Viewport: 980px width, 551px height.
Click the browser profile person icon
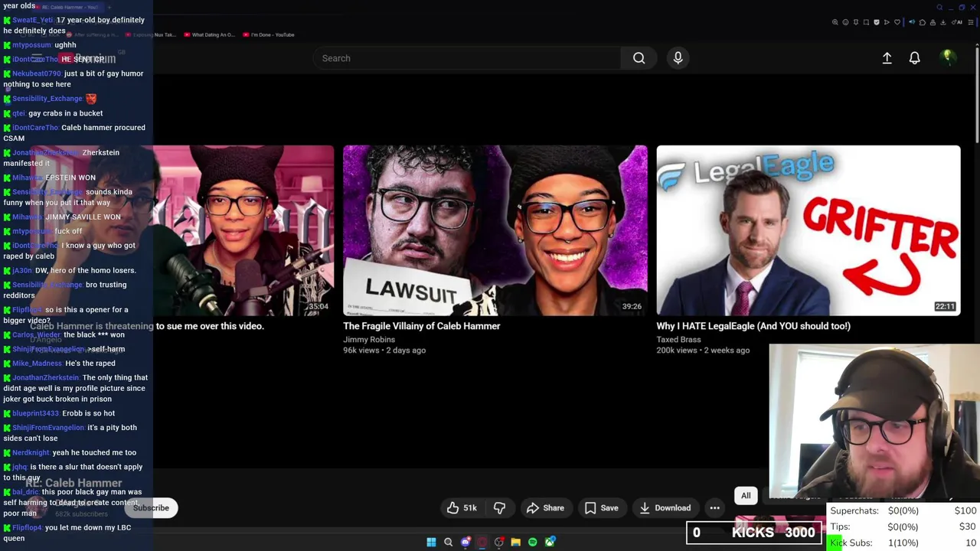pos(933,22)
